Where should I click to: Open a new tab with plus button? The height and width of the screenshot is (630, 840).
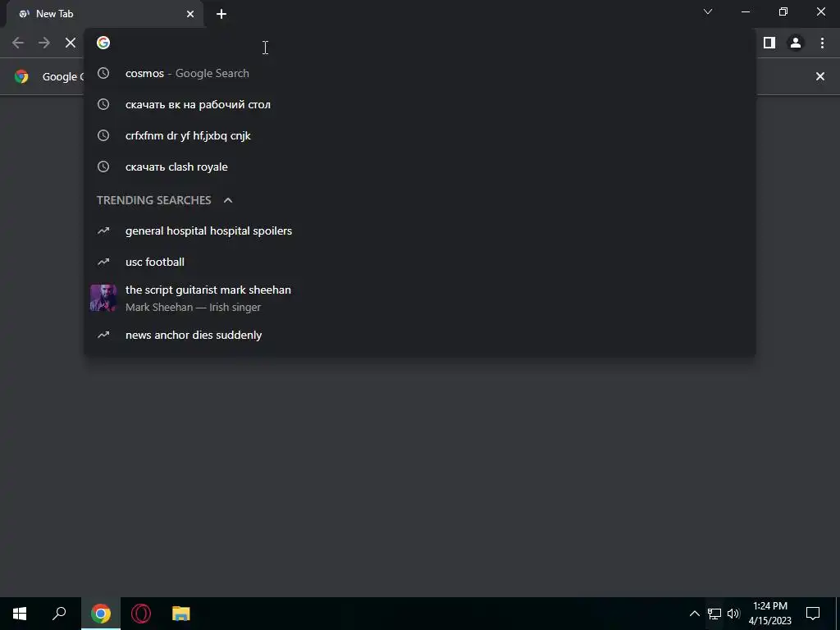pos(221,14)
